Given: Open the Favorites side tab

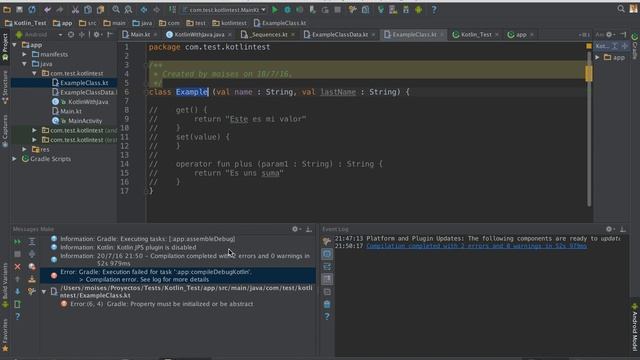Looking at the screenshot, I should 5,335.
